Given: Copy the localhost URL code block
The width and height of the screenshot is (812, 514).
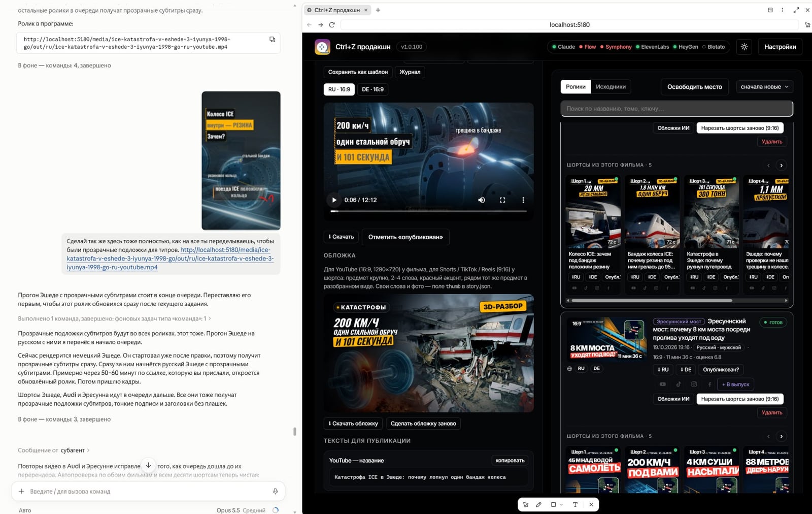Looking at the screenshot, I should [x=272, y=39].
